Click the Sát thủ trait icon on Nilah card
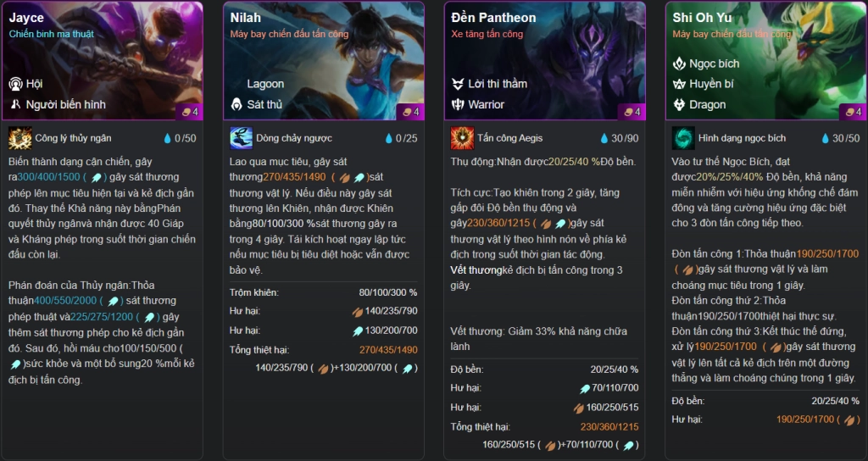This screenshot has height=461, width=868. tap(236, 104)
